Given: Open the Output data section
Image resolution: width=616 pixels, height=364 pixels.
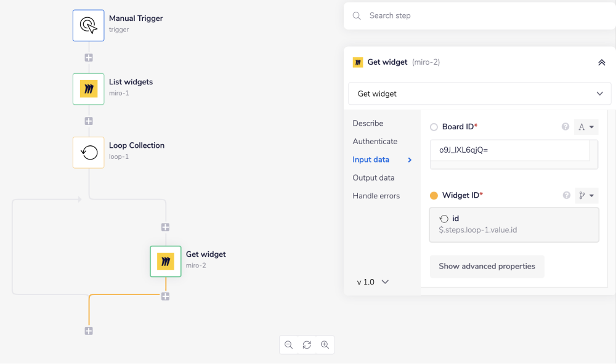Looking at the screenshot, I should pos(373,177).
